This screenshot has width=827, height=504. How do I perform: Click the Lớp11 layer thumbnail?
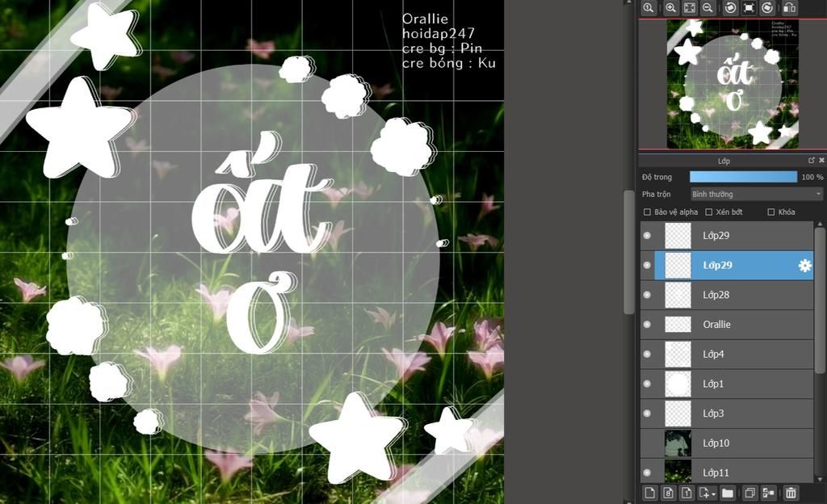pyautogui.click(x=678, y=472)
